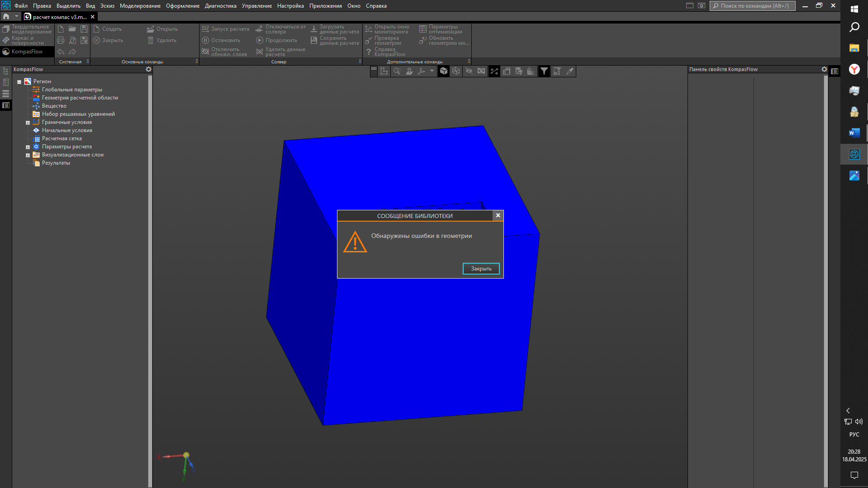
Task: Click Запуск расчета in the solver panel
Action: [x=226, y=29]
